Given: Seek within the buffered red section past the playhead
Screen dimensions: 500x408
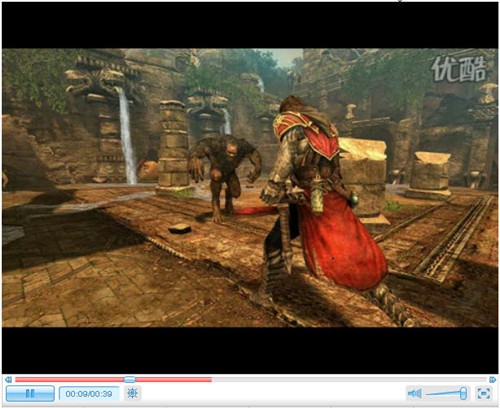Looking at the screenshot, I should click(173, 380).
